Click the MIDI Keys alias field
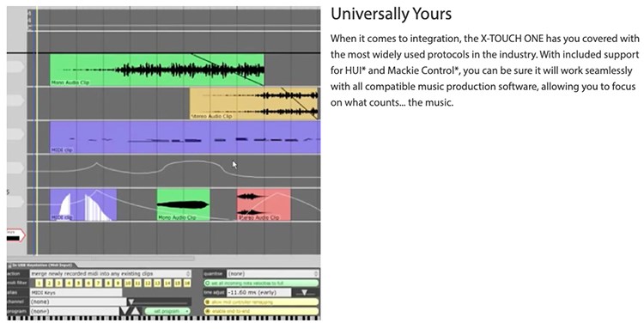Viewport: 644px width, 329px height. [76, 292]
